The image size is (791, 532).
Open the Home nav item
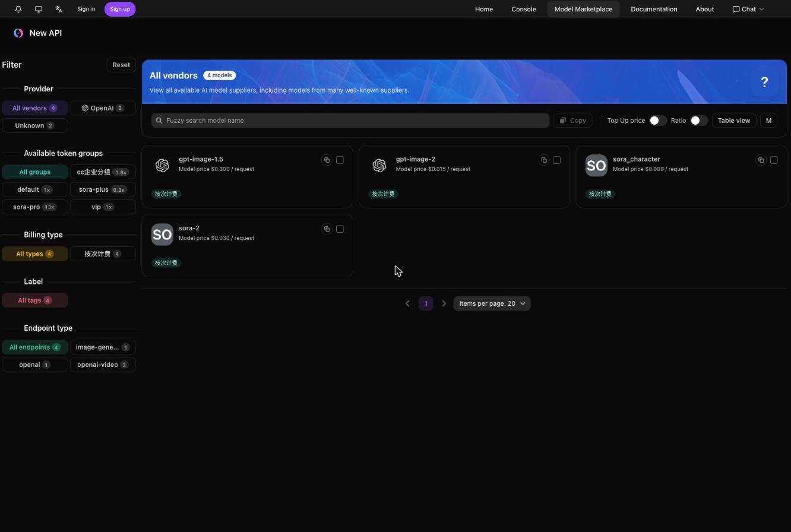[x=484, y=9]
